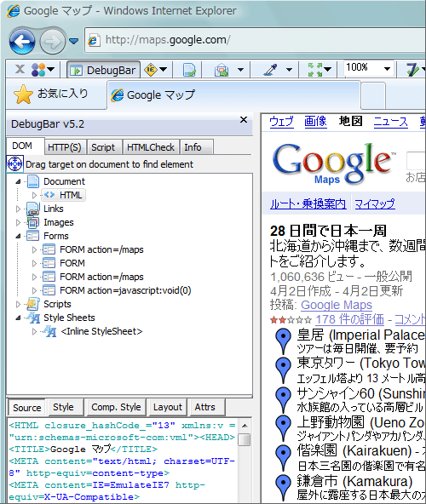This screenshot has height=504, width=426.
Task: Open a new blank tab
Action: (373, 95)
